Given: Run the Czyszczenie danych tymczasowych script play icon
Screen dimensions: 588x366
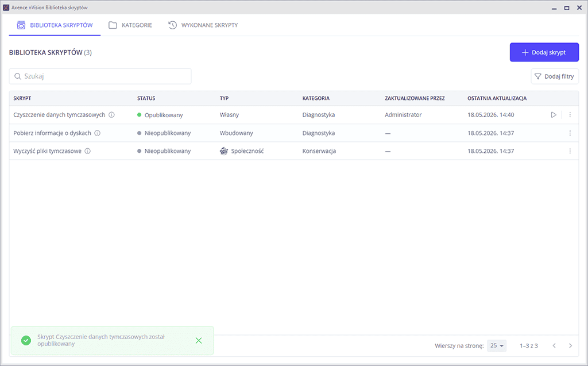Looking at the screenshot, I should (x=554, y=115).
